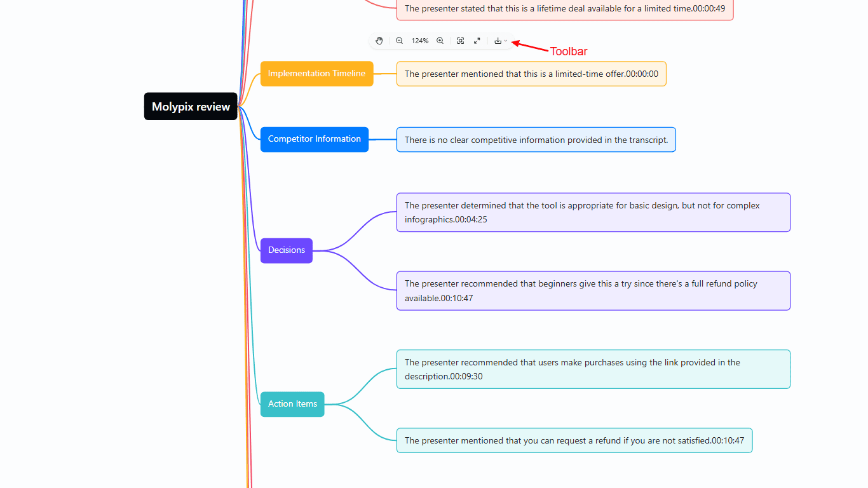Select the no clear competitive information note

point(536,140)
